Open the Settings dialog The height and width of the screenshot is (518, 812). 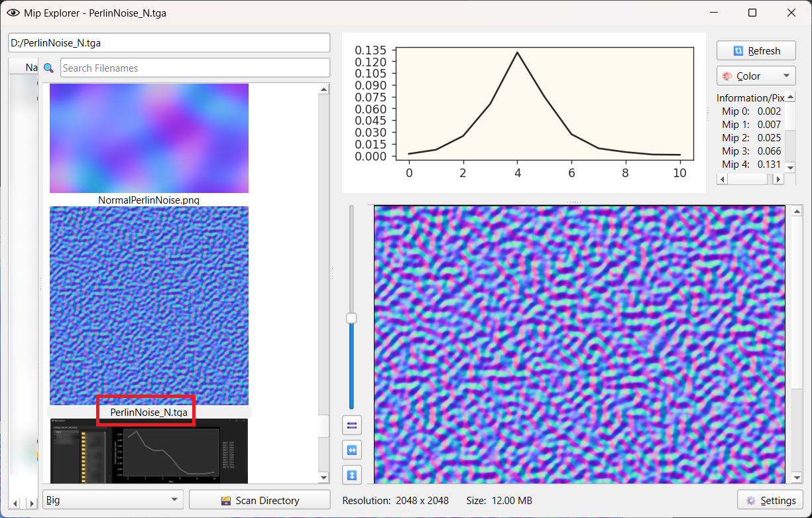tap(770, 500)
